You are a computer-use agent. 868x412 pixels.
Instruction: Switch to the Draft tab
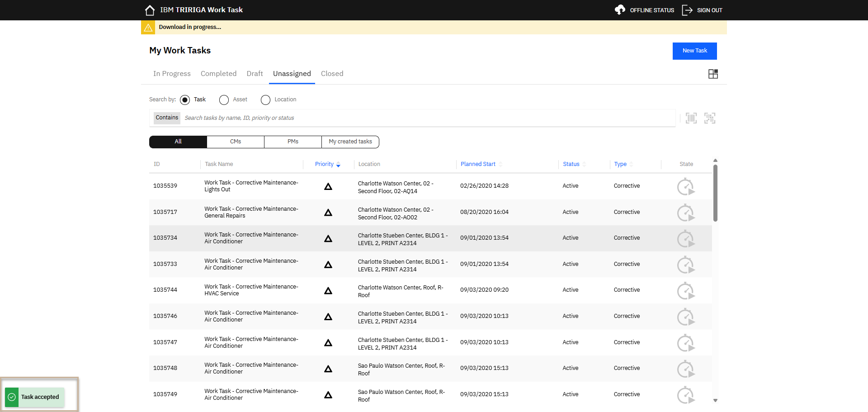(x=255, y=74)
